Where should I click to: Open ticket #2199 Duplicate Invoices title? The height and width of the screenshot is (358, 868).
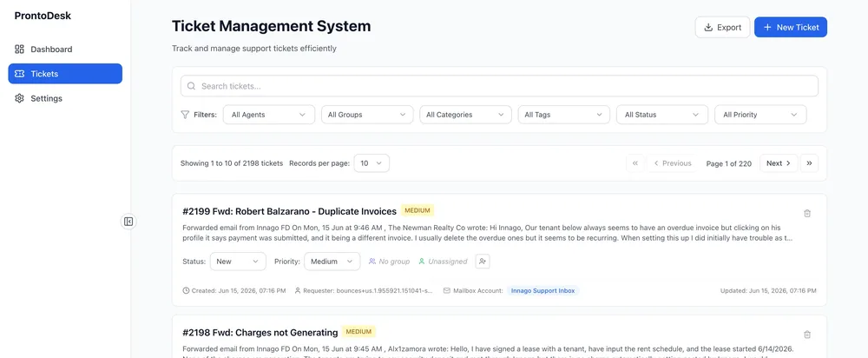click(x=290, y=211)
